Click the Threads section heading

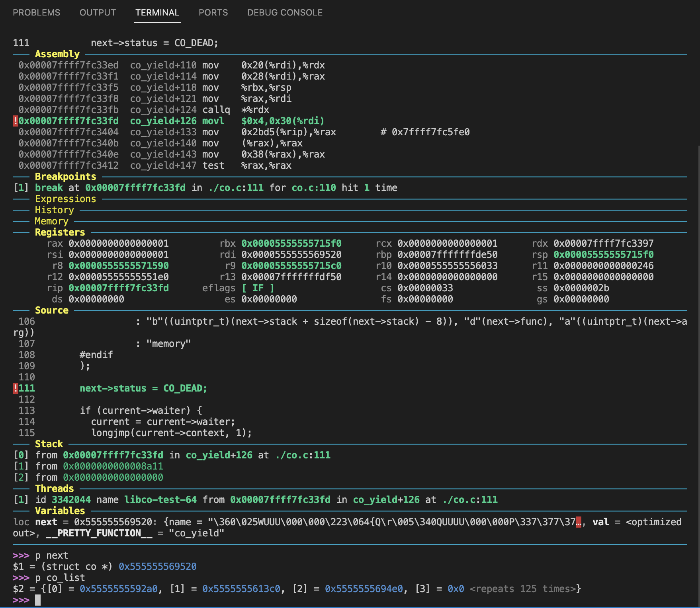[x=55, y=488]
